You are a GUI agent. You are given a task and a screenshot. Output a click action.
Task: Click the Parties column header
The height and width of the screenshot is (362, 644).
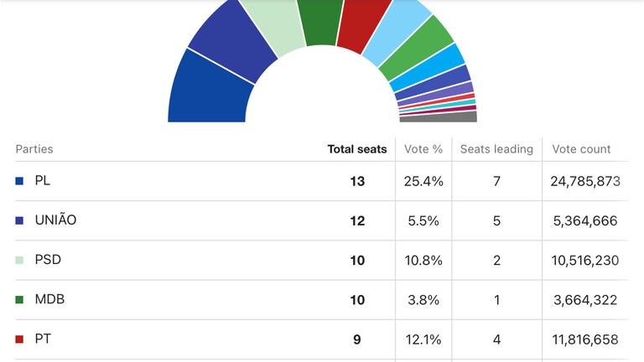click(x=34, y=149)
